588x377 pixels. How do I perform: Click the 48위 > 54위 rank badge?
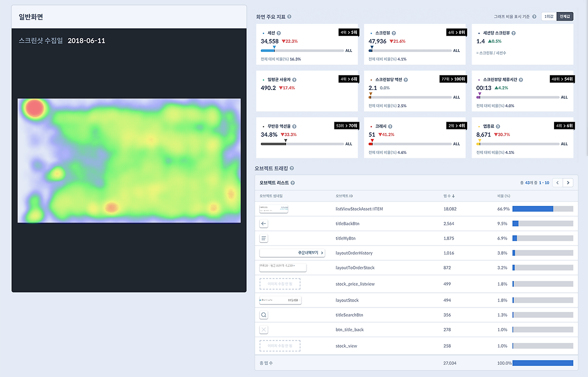562,79
